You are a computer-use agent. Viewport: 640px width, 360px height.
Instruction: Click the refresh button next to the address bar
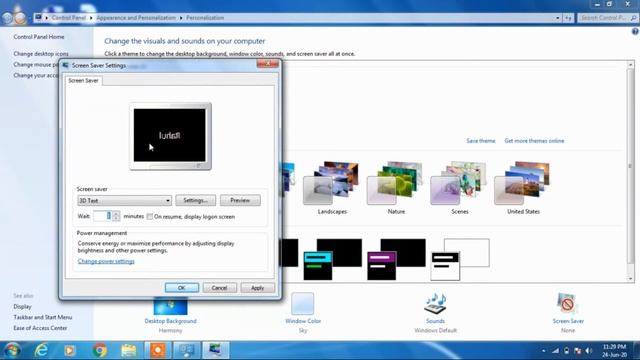pyautogui.click(x=568, y=18)
